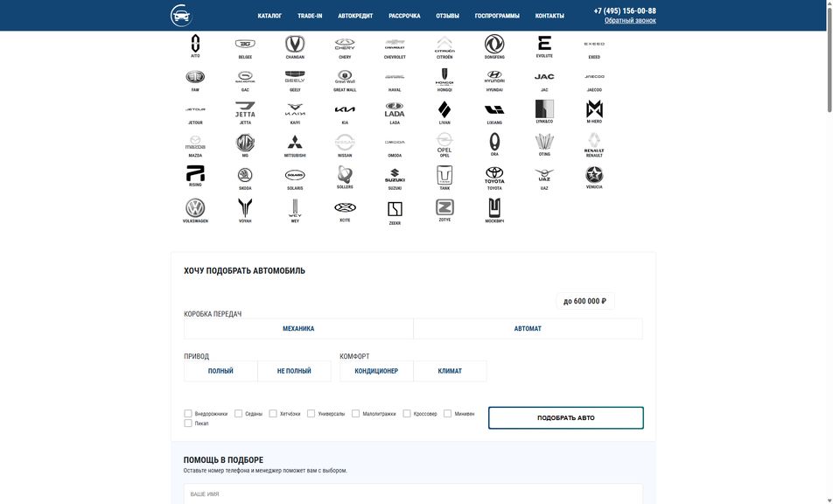Open the Госпрограммы menu item
Viewport: 833px width, 504px height.
click(x=497, y=16)
